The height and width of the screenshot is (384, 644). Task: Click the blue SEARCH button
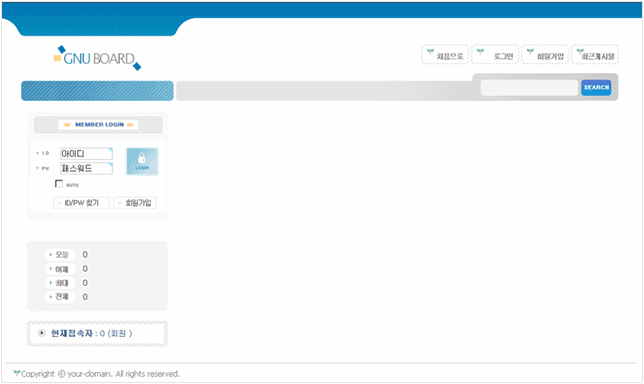pos(596,87)
